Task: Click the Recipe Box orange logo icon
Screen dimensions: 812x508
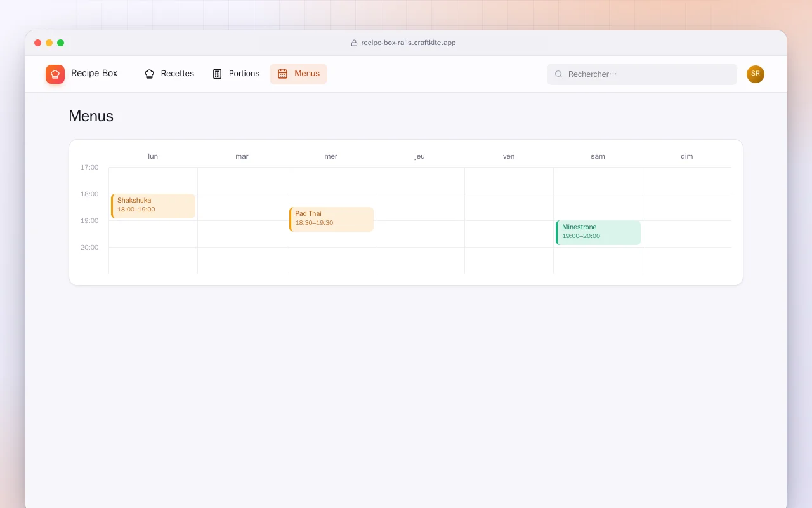Action: pos(55,74)
